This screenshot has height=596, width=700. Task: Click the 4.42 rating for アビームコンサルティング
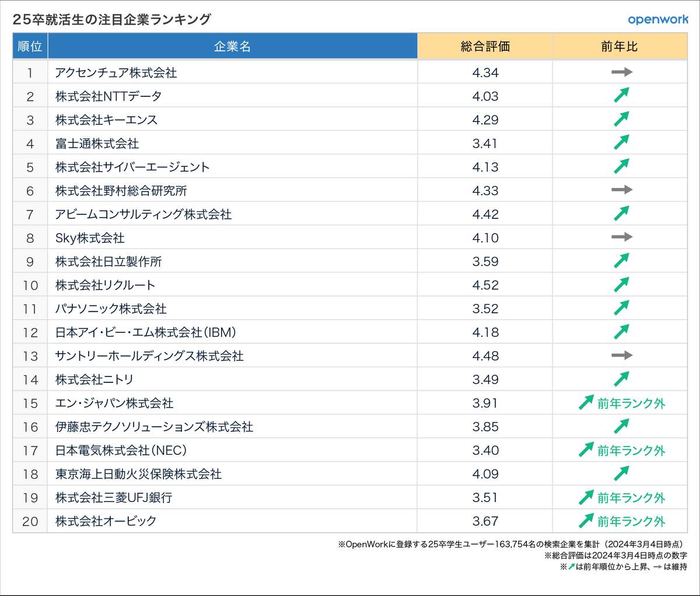tap(485, 214)
